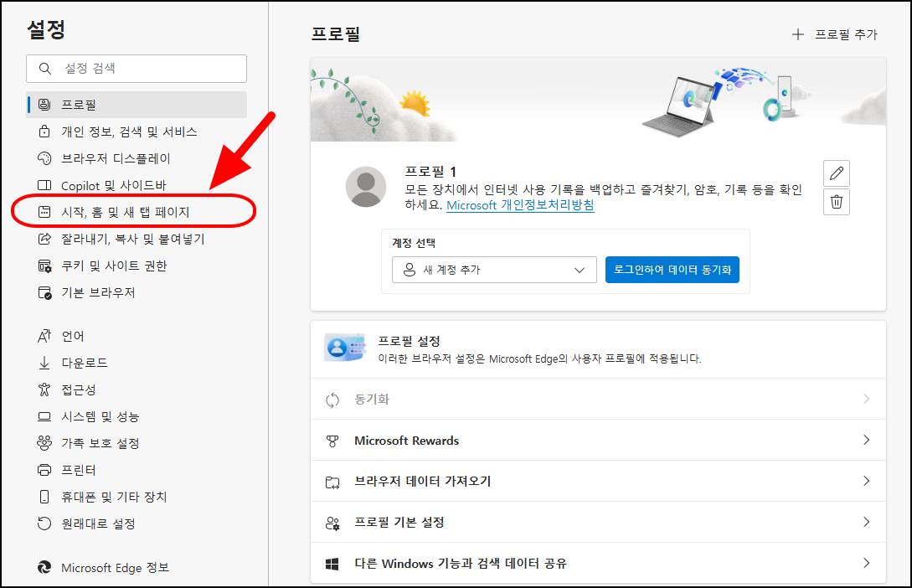Open 브라우저 데이터 가져오기 row
The height and width of the screenshot is (588, 912).
point(598,481)
